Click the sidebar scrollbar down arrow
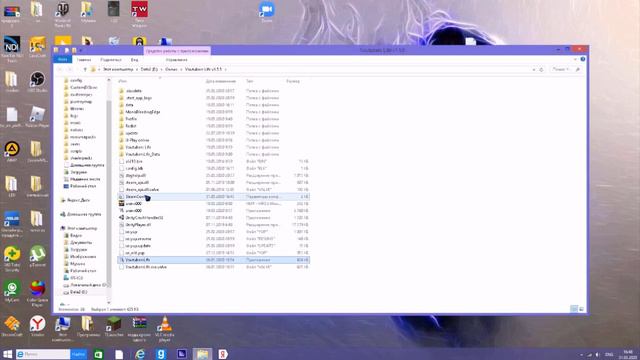 click(109, 303)
